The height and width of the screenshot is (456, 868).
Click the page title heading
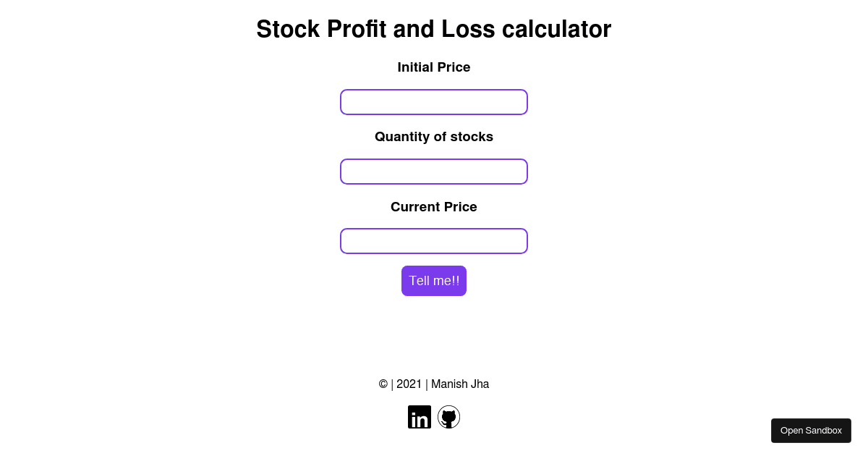pos(434,29)
